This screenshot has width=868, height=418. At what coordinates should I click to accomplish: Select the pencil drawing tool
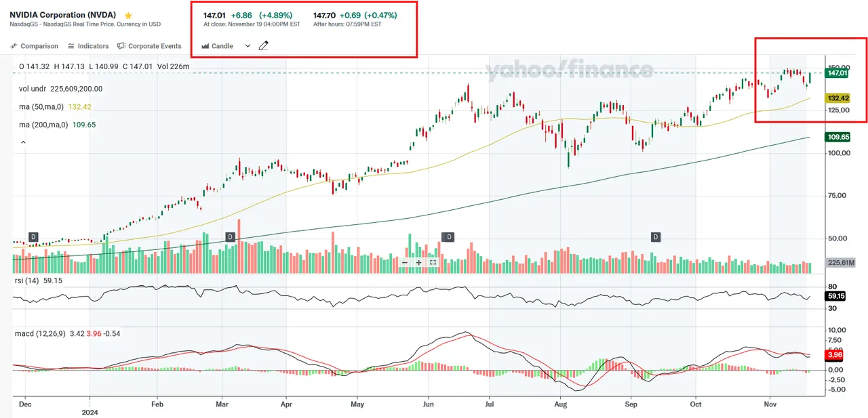[264, 46]
